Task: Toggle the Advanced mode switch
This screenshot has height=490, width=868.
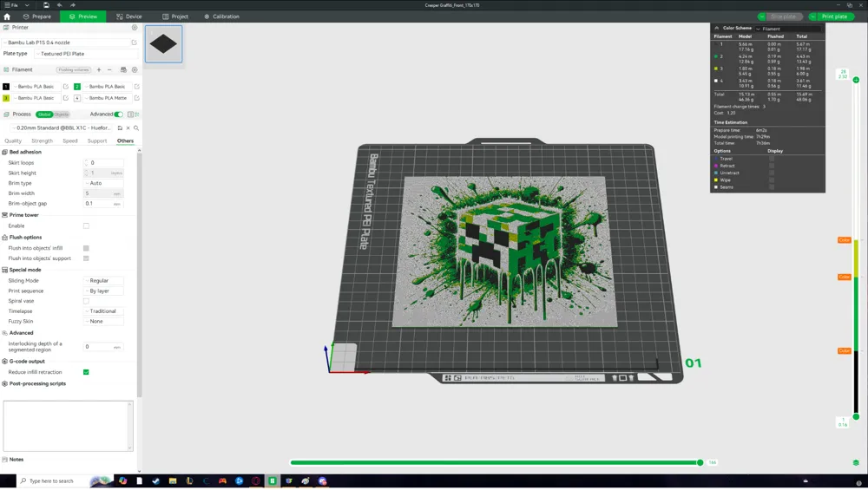Action: [118, 114]
